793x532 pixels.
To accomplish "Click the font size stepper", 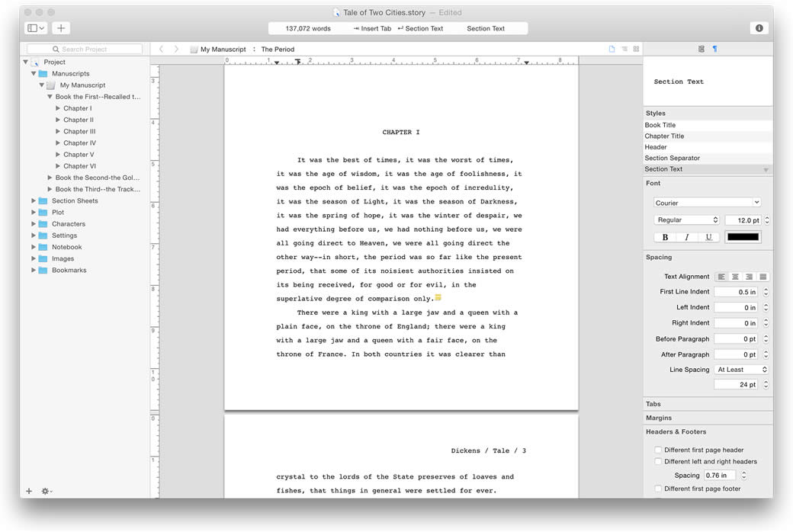I will (x=767, y=220).
